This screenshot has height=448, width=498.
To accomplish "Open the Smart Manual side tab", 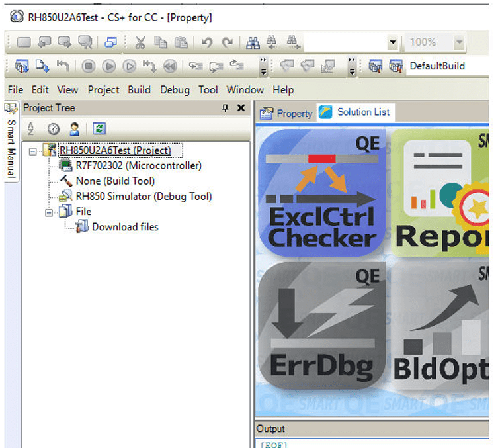I will (11, 146).
